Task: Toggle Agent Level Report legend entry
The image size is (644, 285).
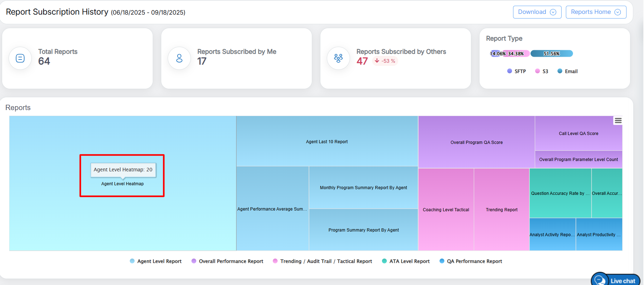Action: [156, 261]
